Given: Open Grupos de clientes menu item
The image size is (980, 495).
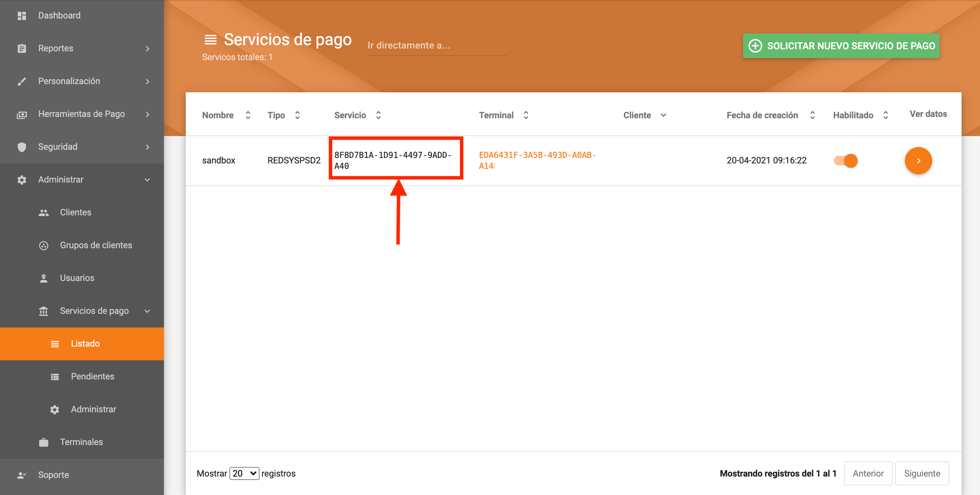Looking at the screenshot, I should (x=96, y=245).
